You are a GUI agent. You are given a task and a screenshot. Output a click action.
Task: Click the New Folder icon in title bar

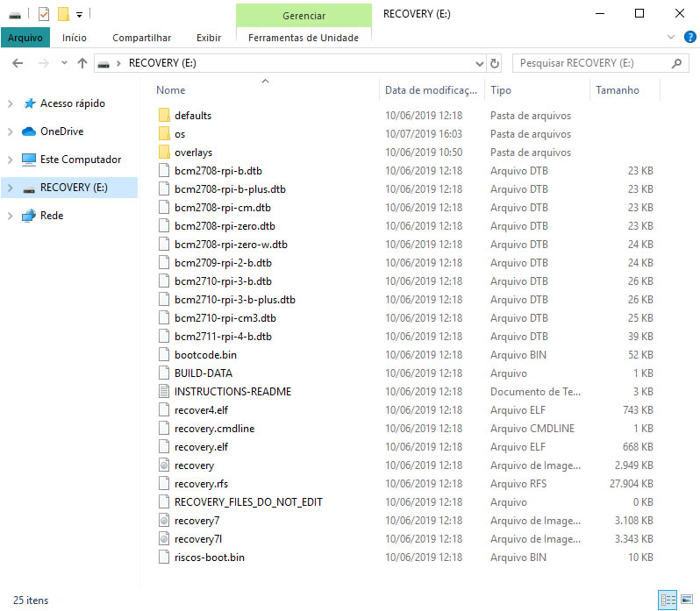tap(63, 14)
